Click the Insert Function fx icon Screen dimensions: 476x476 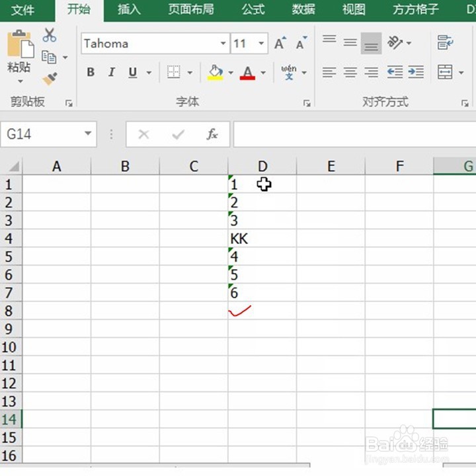tap(212, 134)
